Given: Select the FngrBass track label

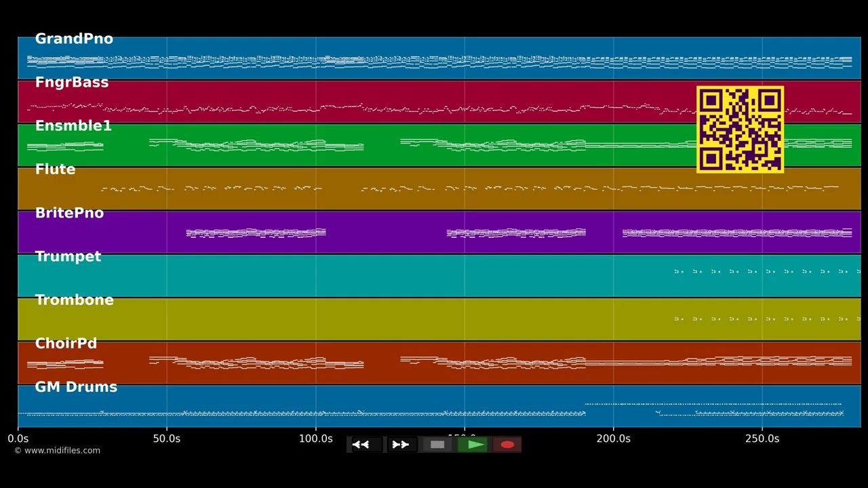Looking at the screenshot, I should [72, 82].
